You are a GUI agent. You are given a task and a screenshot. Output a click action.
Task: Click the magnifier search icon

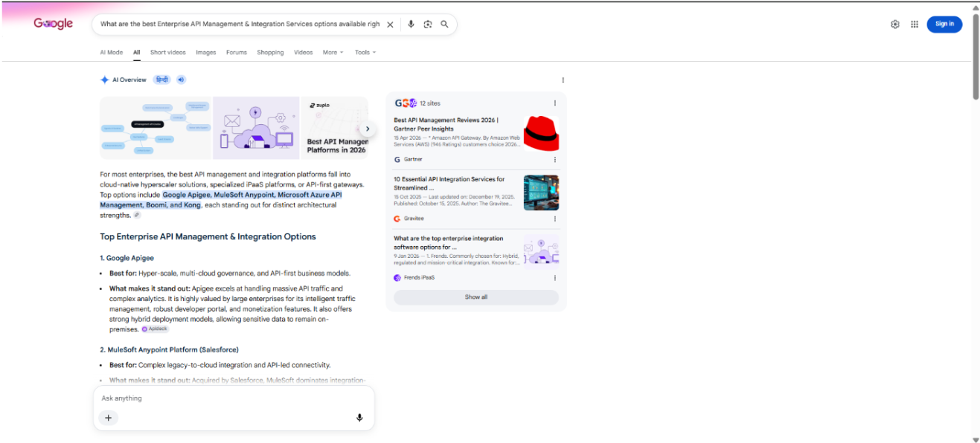click(x=444, y=25)
